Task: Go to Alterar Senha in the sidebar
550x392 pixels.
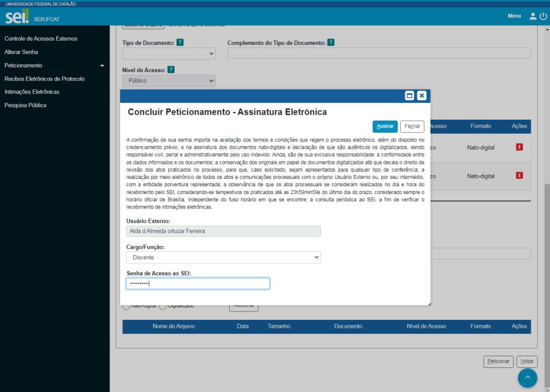Action: click(x=21, y=52)
